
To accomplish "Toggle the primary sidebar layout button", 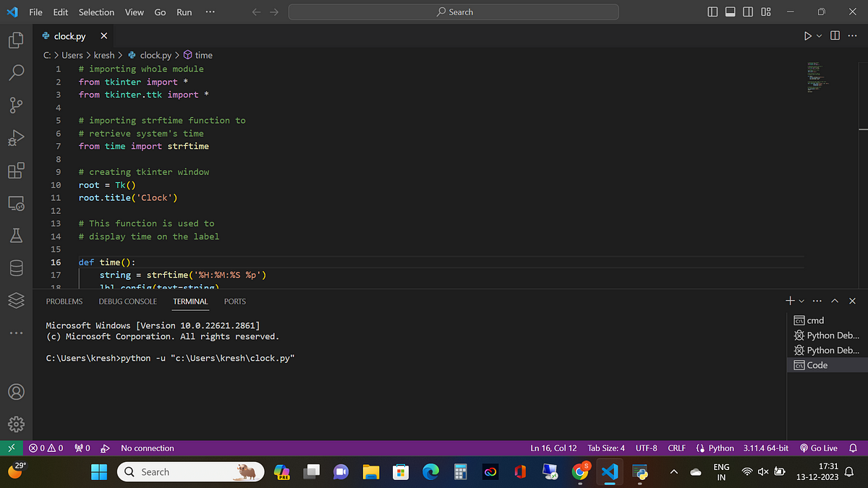I will [713, 12].
